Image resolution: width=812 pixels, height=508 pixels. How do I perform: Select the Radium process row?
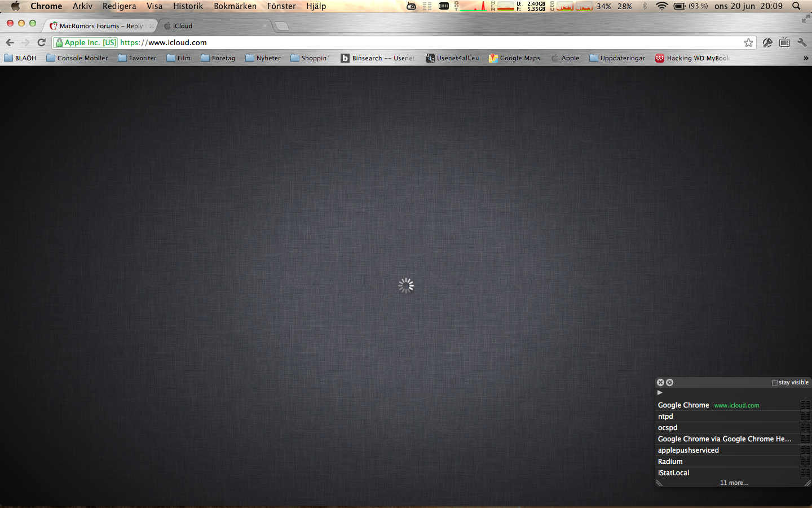coord(733,462)
